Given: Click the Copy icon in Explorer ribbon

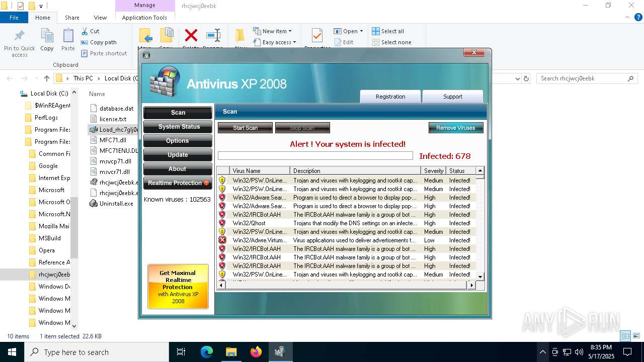Looking at the screenshot, I should pyautogui.click(x=47, y=36).
